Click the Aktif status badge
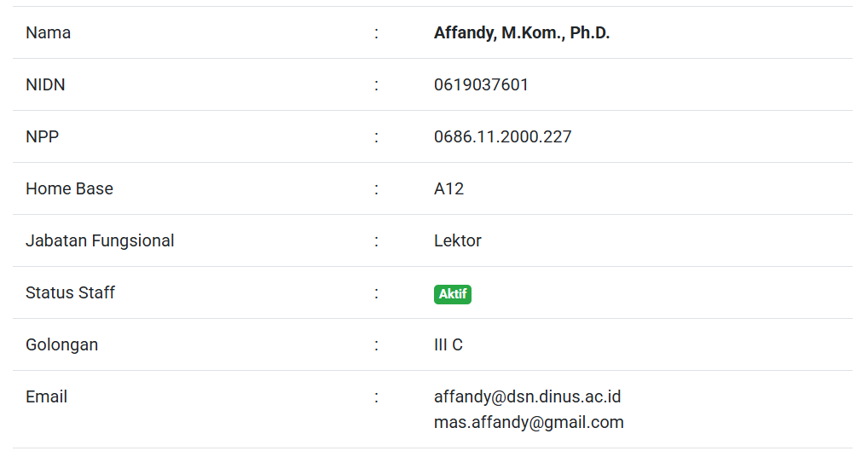This screenshot has height=451, width=868. tap(453, 294)
